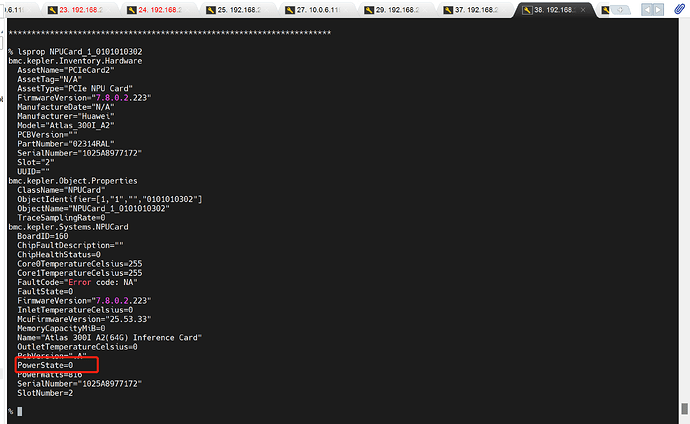
Task: Click the bmc.kepler.Object.Properties heading
Action: tap(73, 181)
